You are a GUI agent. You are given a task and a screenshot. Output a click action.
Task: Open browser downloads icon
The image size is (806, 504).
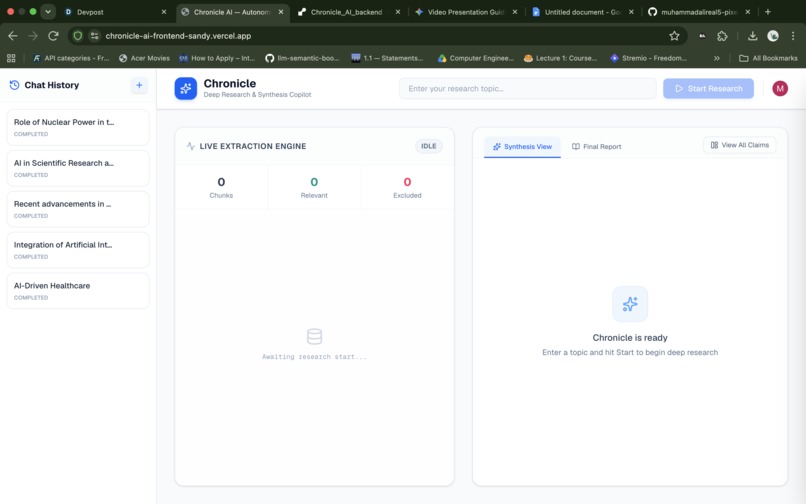[752, 36]
